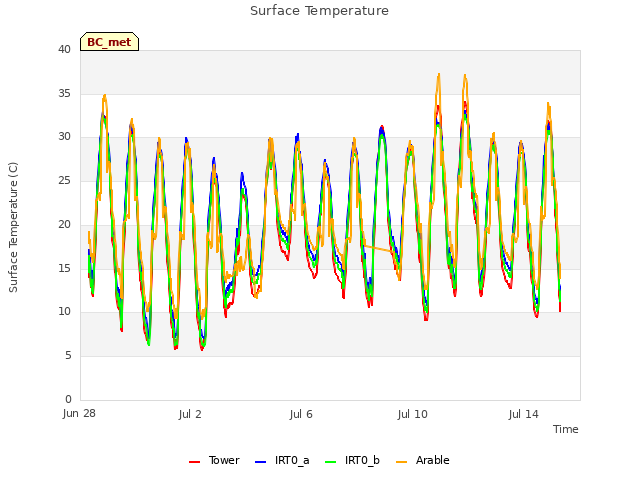Click the 10 y-axis tick label
The width and height of the screenshot is (640, 480).
point(64,312)
